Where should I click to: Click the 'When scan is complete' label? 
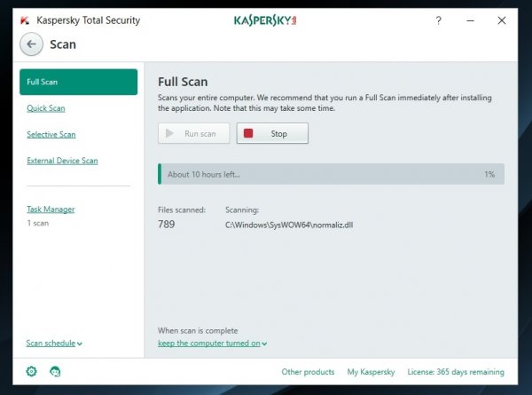point(198,330)
